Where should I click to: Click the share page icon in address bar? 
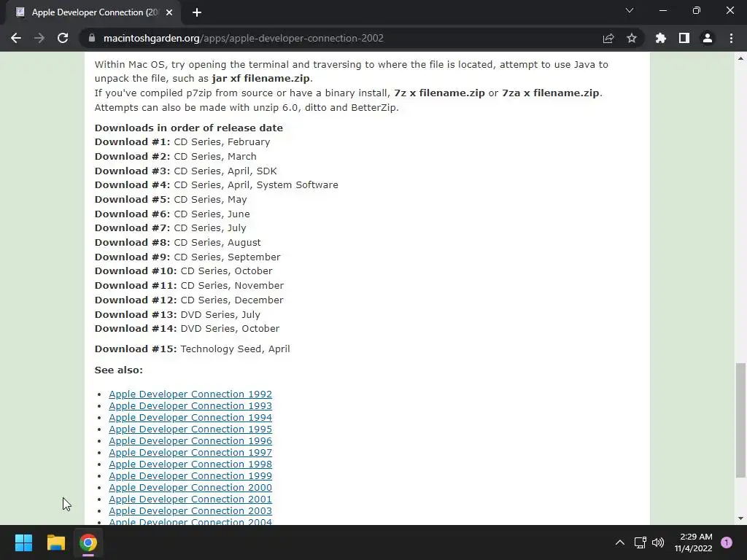point(608,38)
